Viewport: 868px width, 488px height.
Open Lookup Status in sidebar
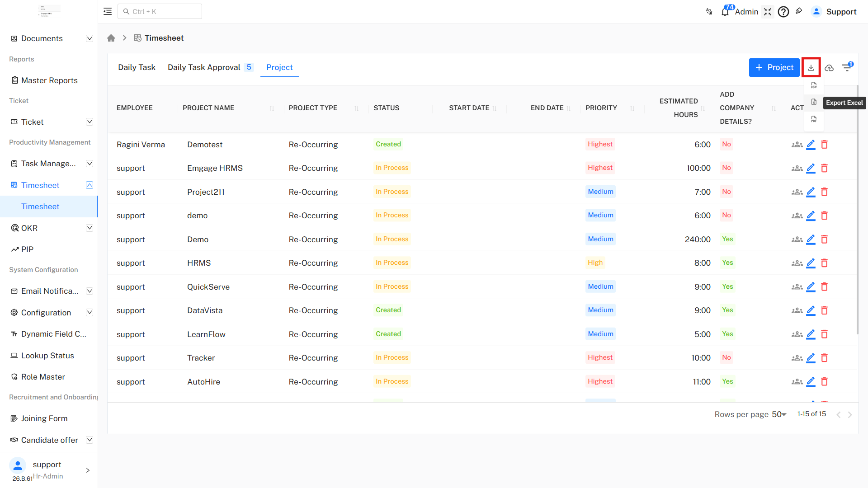coord(47,356)
